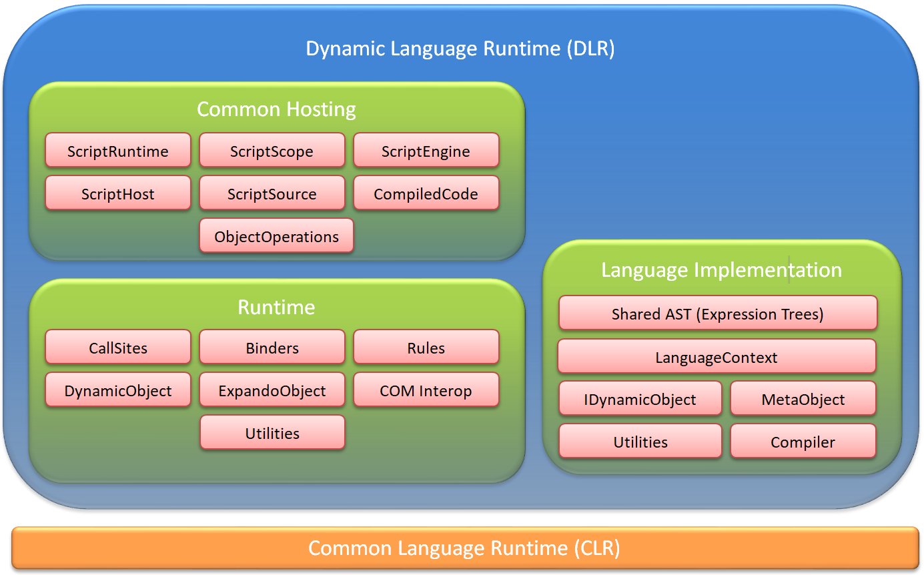Click the Binders box
This screenshot has height=575, width=924.
[x=272, y=348]
